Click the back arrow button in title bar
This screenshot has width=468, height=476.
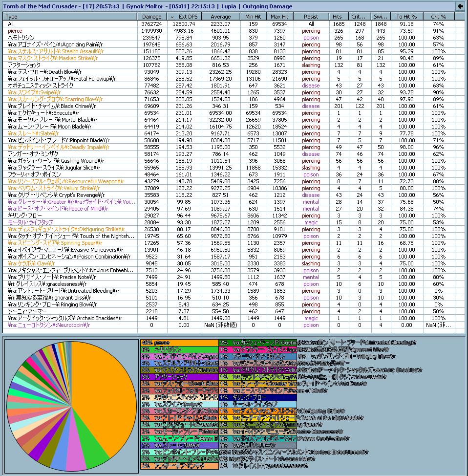[x=460, y=6]
